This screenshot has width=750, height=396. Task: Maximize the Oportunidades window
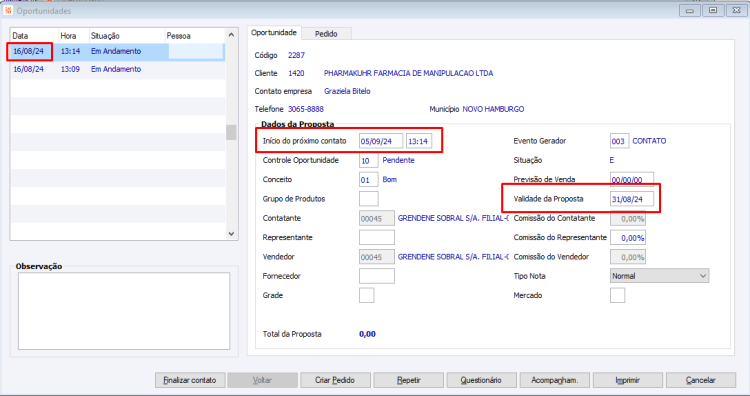[x=713, y=11]
